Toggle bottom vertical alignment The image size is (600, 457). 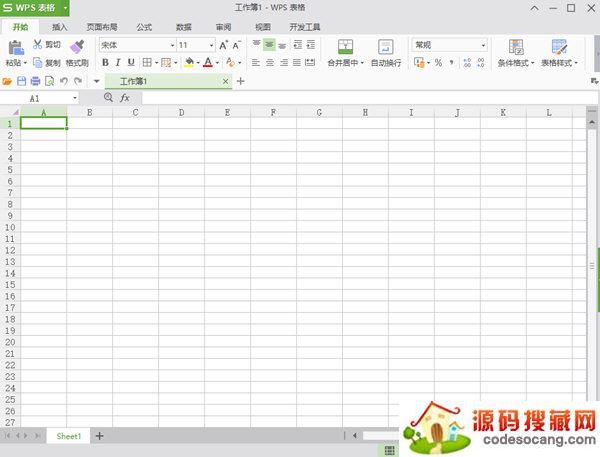pyautogui.click(x=282, y=45)
